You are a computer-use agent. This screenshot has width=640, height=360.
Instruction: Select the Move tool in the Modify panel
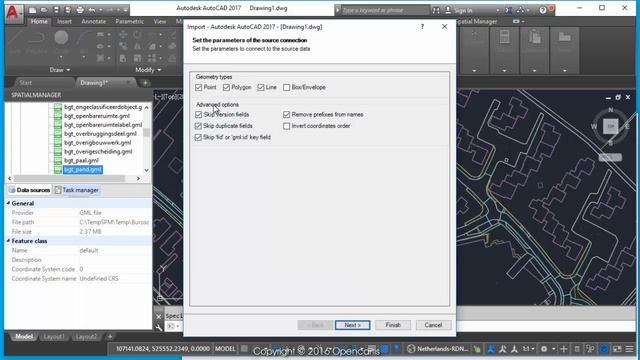point(123,35)
